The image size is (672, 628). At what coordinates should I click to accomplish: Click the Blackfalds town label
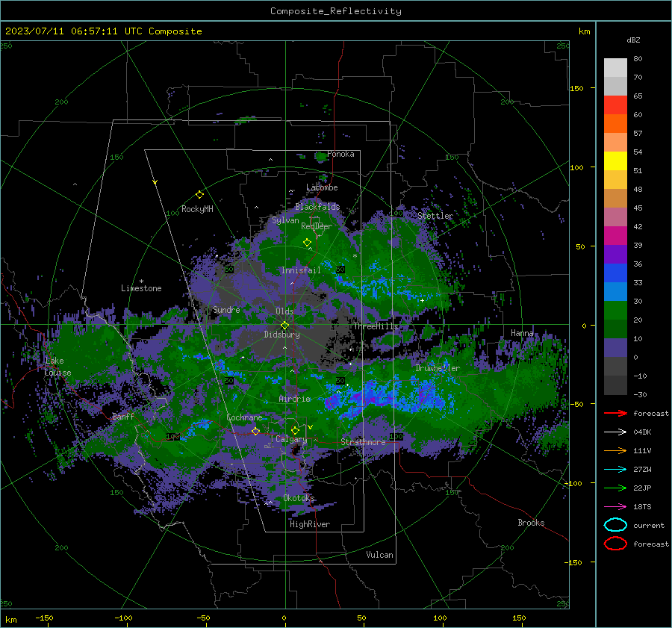click(317, 207)
